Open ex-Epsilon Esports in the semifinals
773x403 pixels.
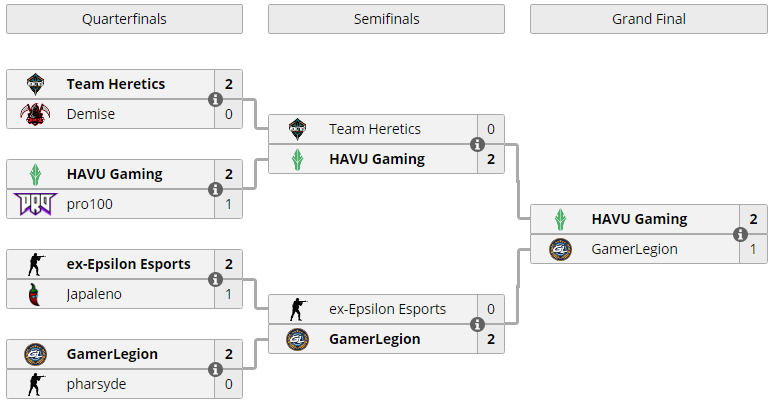[387, 309]
